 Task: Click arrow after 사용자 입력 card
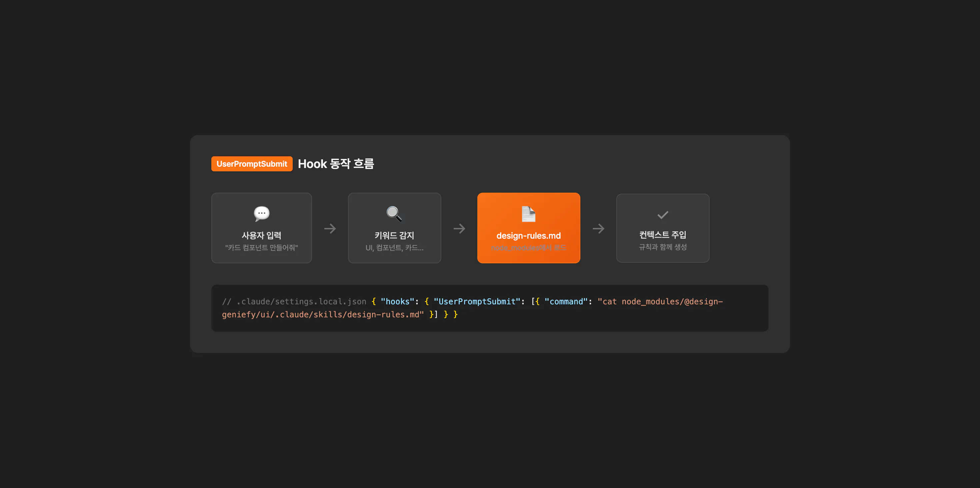(330, 229)
